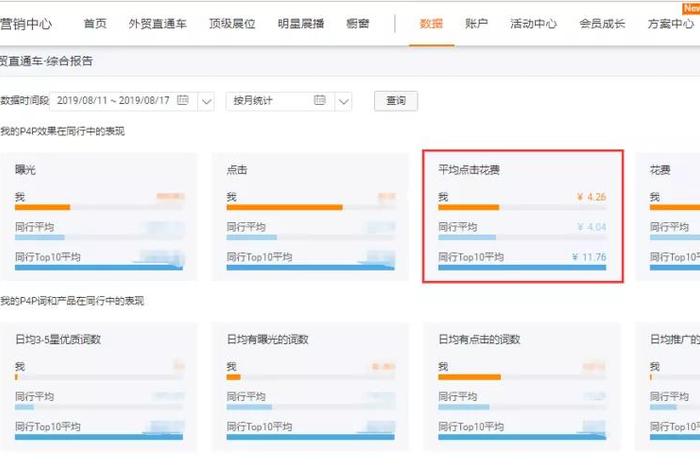This screenshot has width=700, height=470.
Task: Click 同行平均 label in 曝光 card
Action: pos(34,227)
